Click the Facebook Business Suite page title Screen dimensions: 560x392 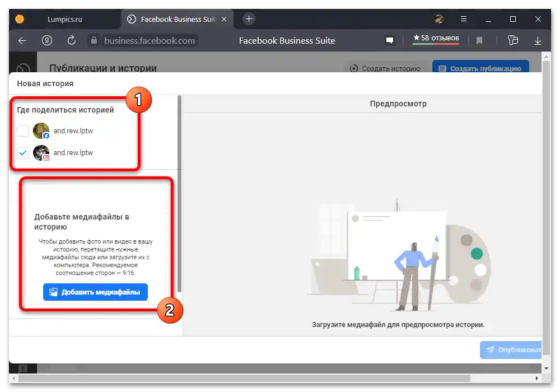[287, 41]
